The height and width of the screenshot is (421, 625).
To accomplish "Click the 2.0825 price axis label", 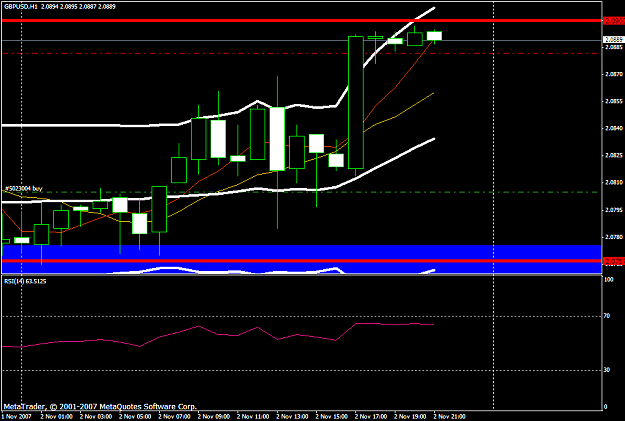I will tap(614, 155).
